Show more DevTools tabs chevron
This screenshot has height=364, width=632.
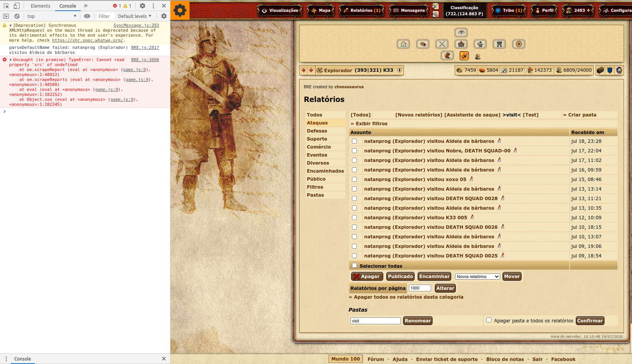[86, 6]
